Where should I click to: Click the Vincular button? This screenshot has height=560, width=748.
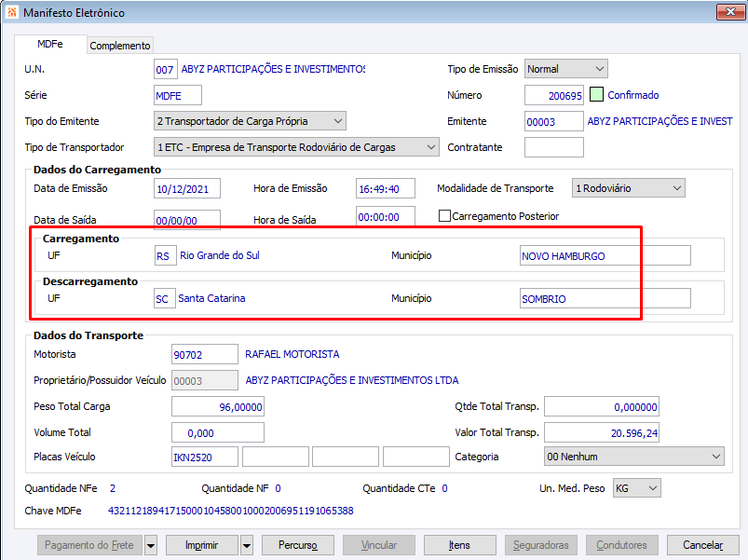point(379,545)
